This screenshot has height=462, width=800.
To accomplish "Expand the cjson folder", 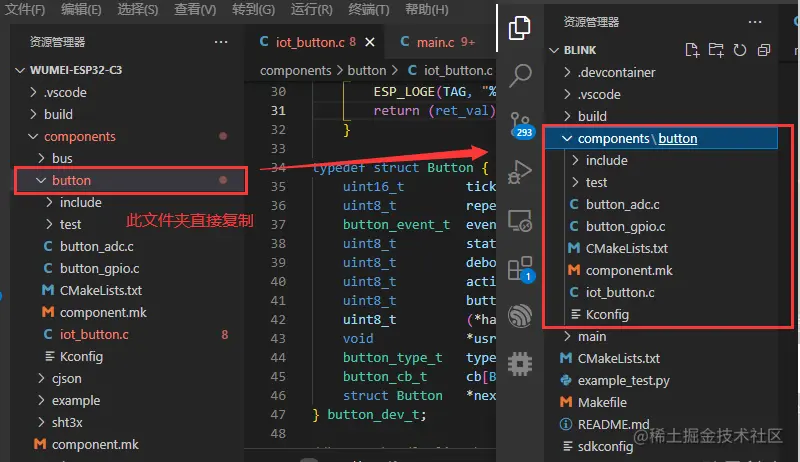I will tap(128, 378).
